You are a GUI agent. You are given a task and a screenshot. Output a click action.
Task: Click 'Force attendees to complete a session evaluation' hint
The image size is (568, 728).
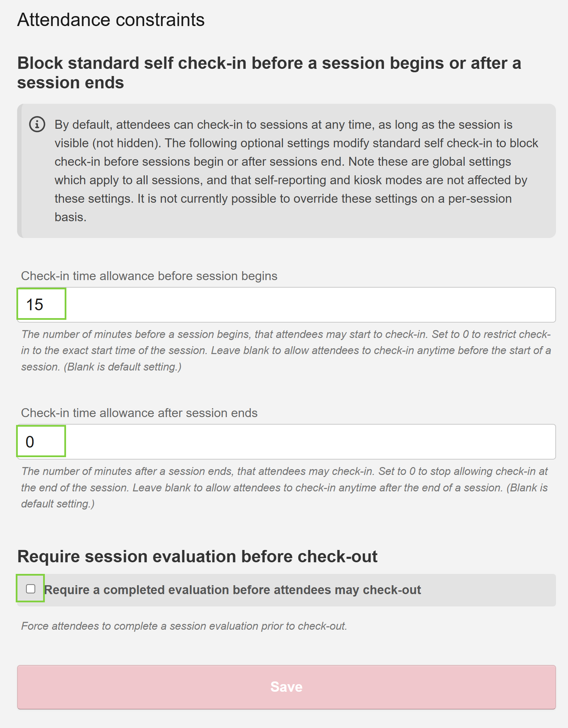coord(184,626)
